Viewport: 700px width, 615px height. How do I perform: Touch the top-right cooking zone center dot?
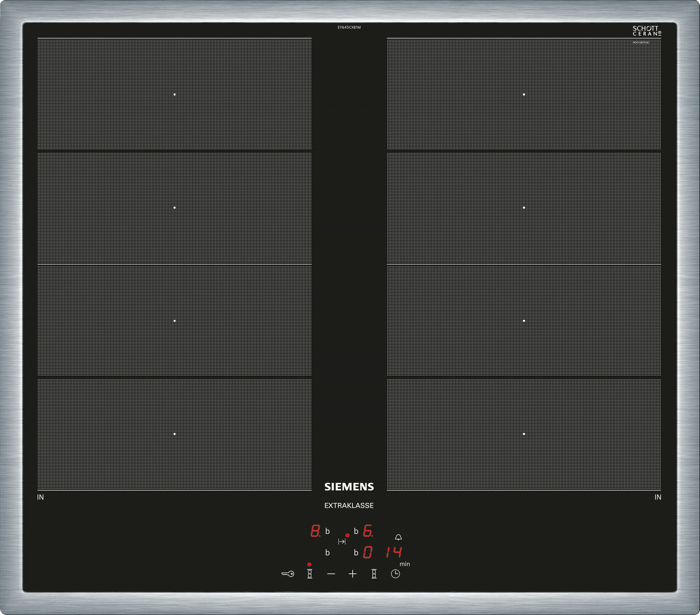pos(524,94)
